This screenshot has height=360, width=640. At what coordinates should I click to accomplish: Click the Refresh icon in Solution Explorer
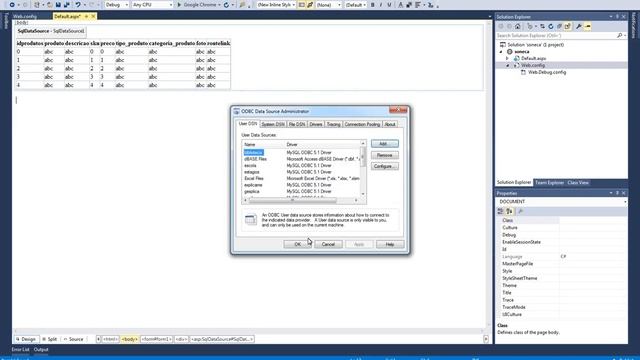551,26
